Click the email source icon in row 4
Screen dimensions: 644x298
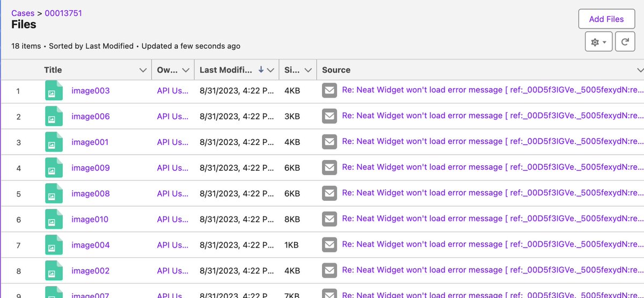(330, 168)
